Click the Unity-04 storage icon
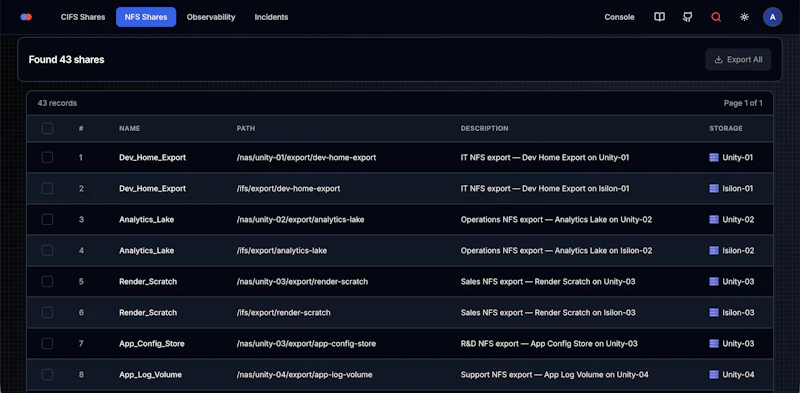The height and width of the screenshot is (393, 800). [x=714, y=375]
